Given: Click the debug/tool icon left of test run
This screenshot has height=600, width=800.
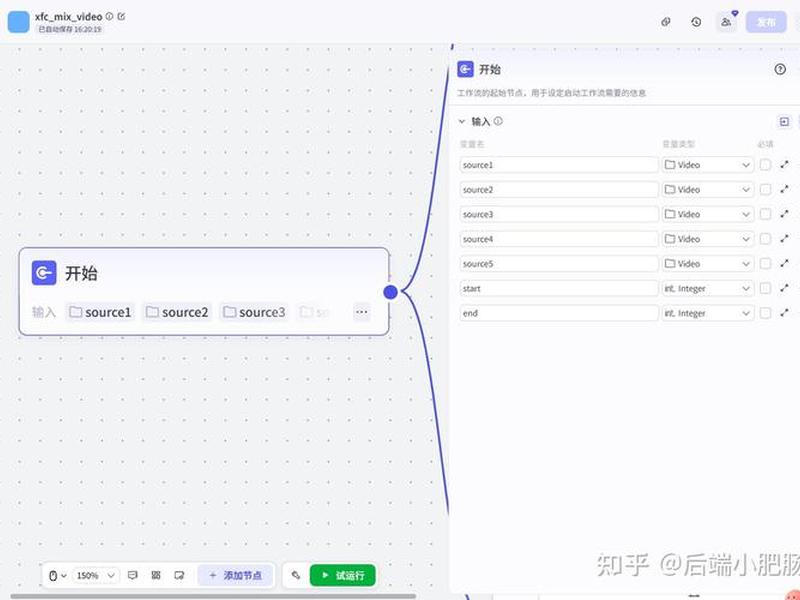Looking at the screenshot, I should 296,576.
